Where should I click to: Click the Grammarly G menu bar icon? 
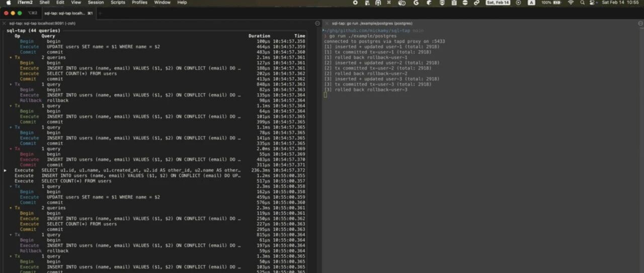(x=416, y=3)
